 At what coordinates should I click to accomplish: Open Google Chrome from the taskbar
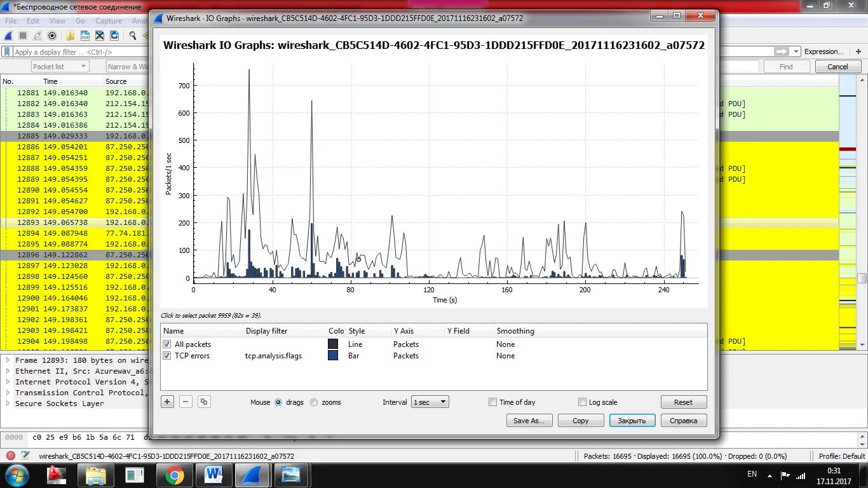tap(175, 475)
